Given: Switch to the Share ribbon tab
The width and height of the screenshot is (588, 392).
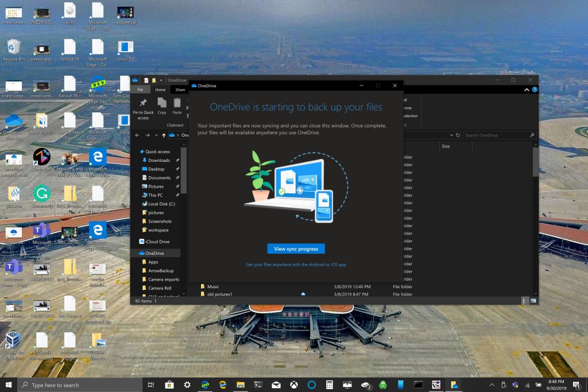Looking at the screenshot, I should coord(180,90).
